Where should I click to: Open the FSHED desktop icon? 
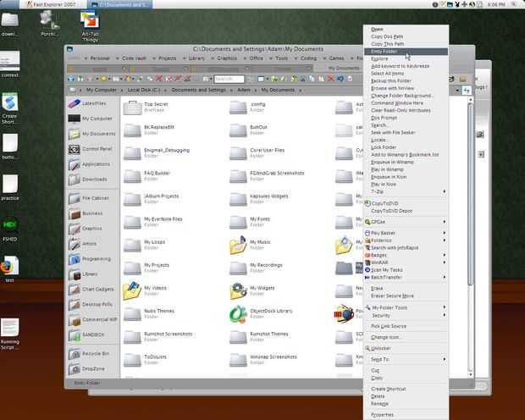9,229
